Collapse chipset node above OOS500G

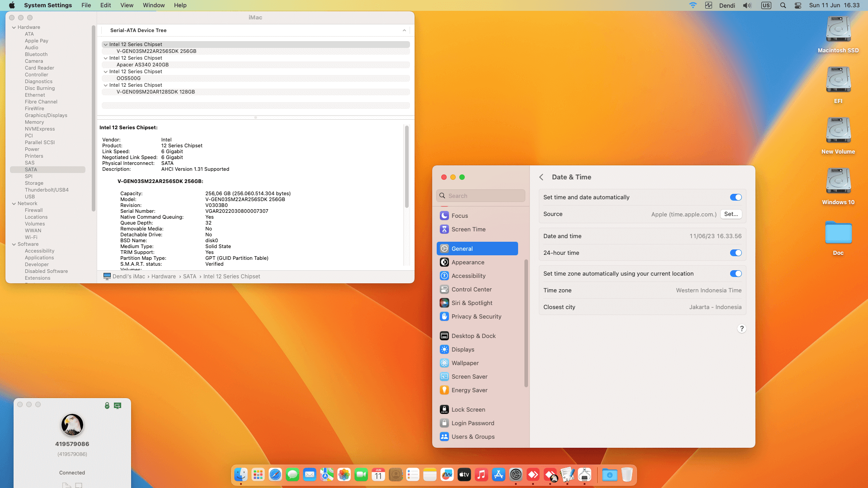(106, 72)
